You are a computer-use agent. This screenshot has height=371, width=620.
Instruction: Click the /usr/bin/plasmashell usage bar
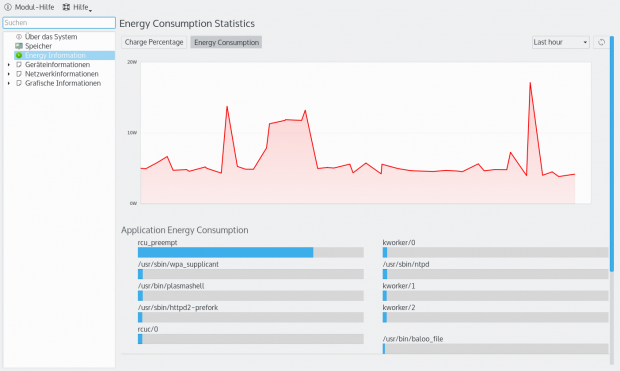[251, 296]
